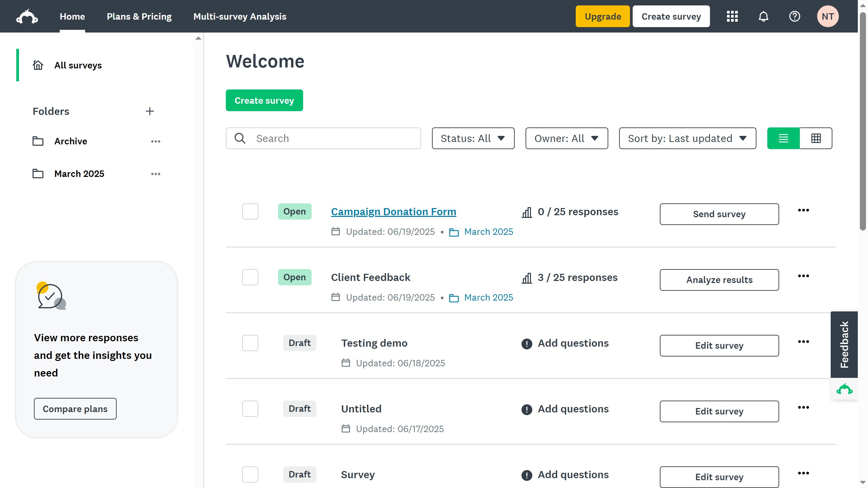This screenshot has height=488, width=868.
Task: Open the apps grid menu
Action: pyautogui.click(x=732, y=16)
